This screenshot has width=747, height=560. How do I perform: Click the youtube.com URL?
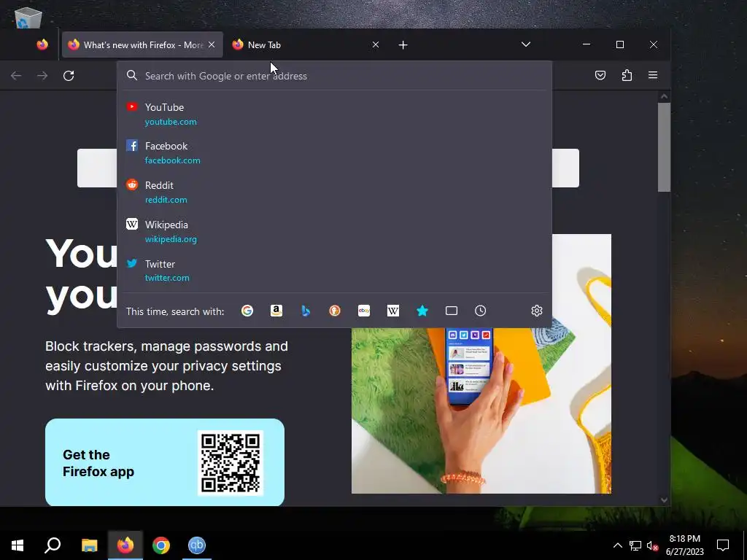pos(171,122)
